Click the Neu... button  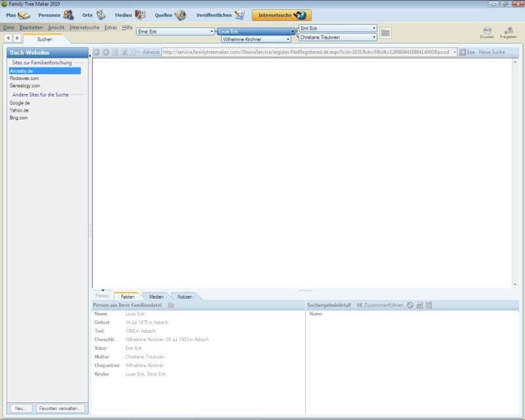[x=21, y=408]
